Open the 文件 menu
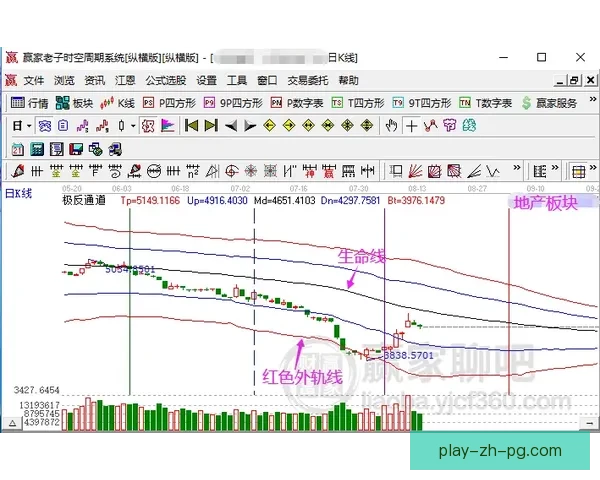The image size is (600, 480). point(34,80)
